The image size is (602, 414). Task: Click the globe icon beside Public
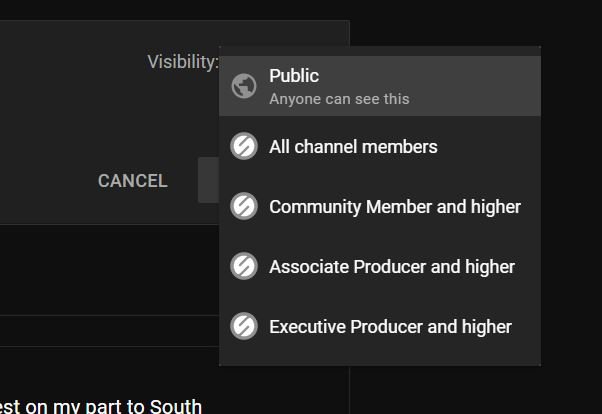pyautogui.click(x=244, y=86)
